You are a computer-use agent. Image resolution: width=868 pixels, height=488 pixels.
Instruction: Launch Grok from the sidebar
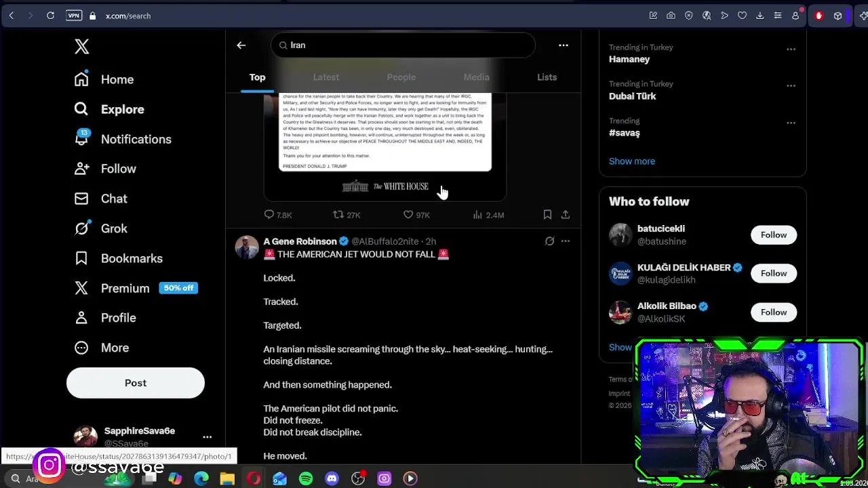(100, 228)
